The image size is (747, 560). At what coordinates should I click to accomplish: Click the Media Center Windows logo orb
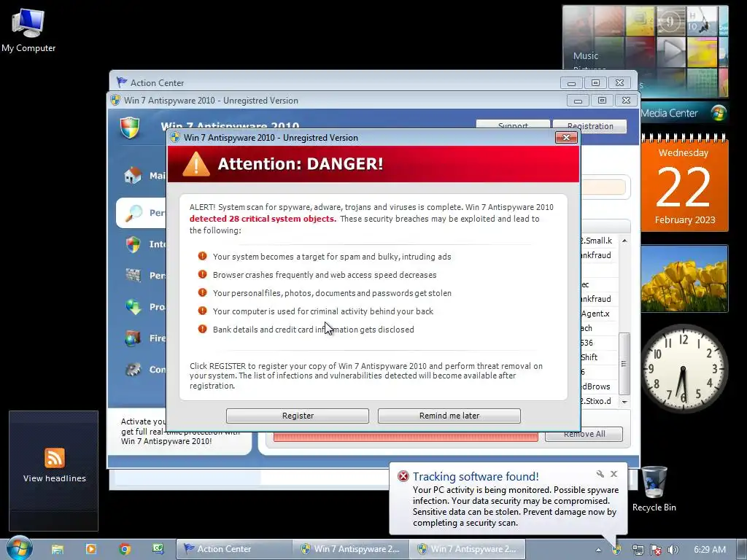point(718,113)
